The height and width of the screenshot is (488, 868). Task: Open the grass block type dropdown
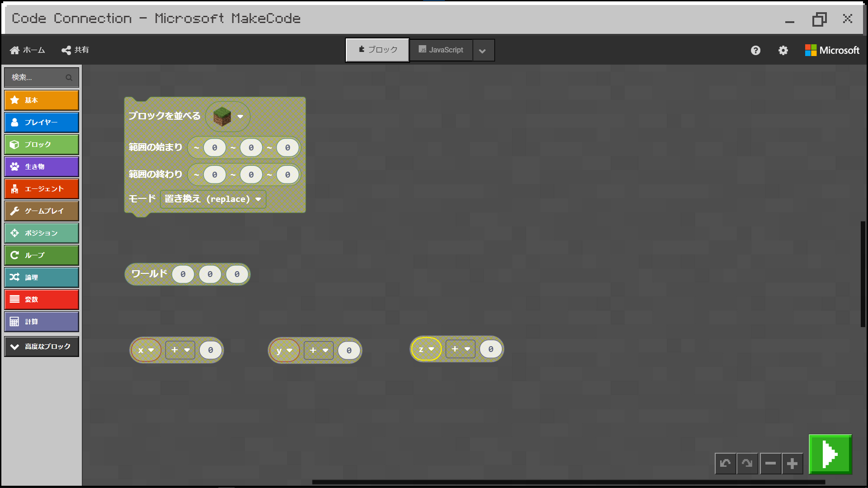coord(241,117)
